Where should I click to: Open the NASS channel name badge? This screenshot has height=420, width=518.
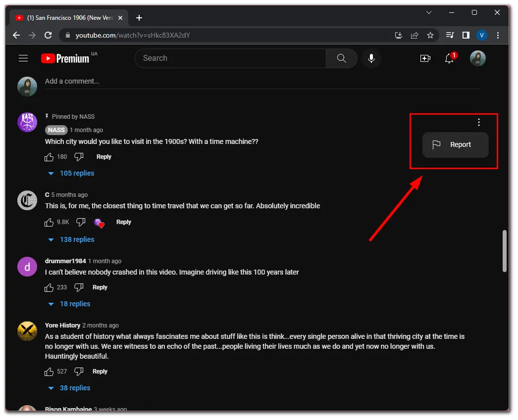tap(56, 130)
